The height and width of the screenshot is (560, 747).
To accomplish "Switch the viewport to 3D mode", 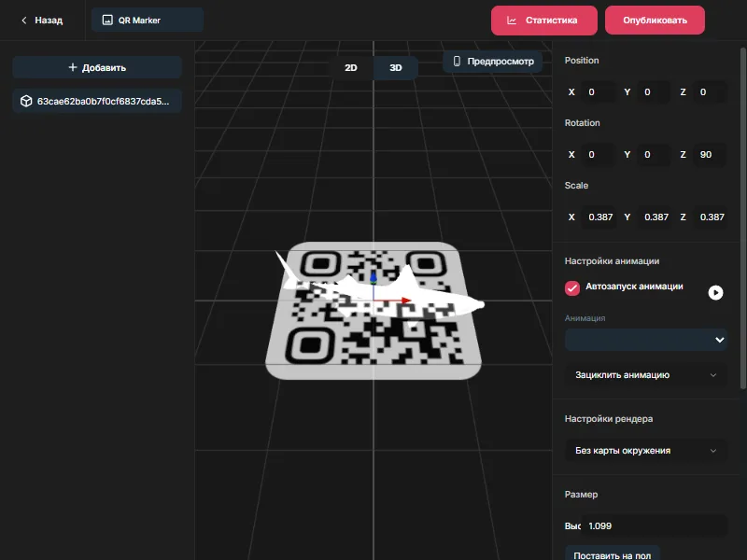I will click(396, 67).
